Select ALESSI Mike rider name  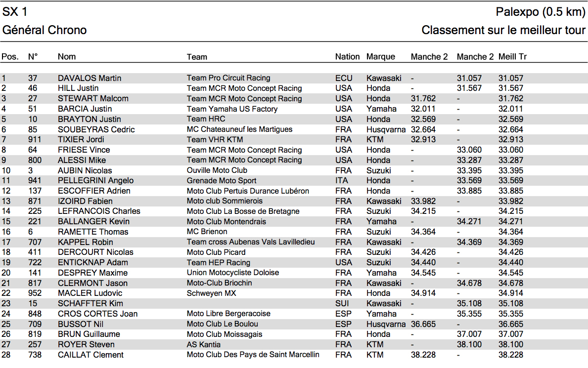pyautogui.click(x=82, y=160)
